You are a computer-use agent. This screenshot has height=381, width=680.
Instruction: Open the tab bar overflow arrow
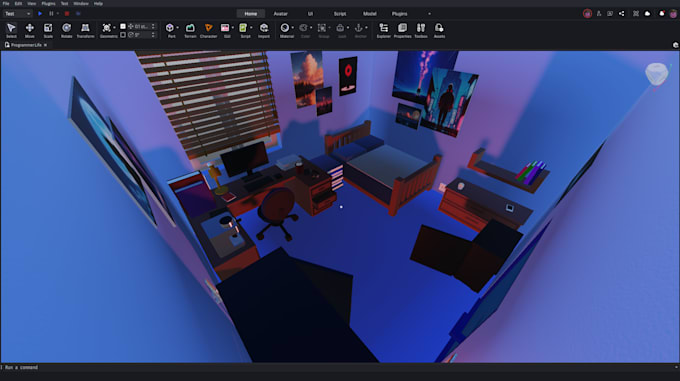(x=429, y=14)
